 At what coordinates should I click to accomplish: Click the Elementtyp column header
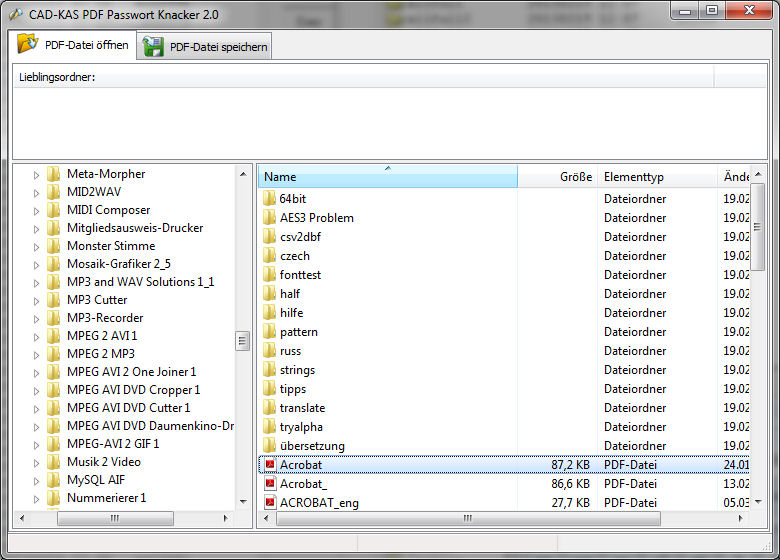(x=657, y=177)
